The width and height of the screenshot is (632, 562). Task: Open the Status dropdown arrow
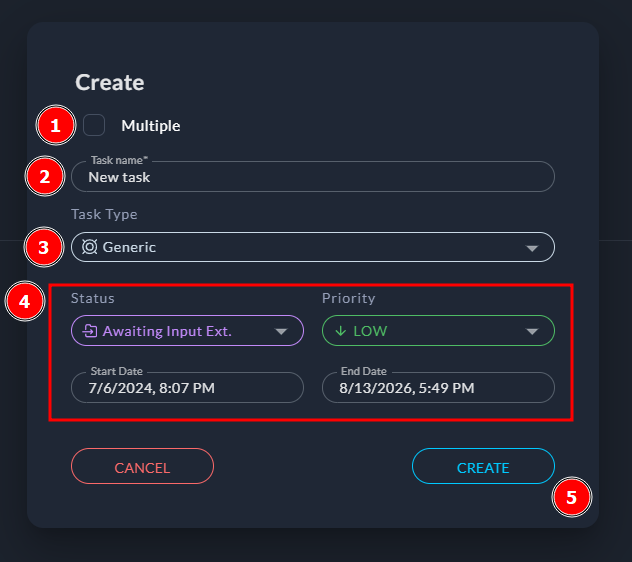point(281,332)
